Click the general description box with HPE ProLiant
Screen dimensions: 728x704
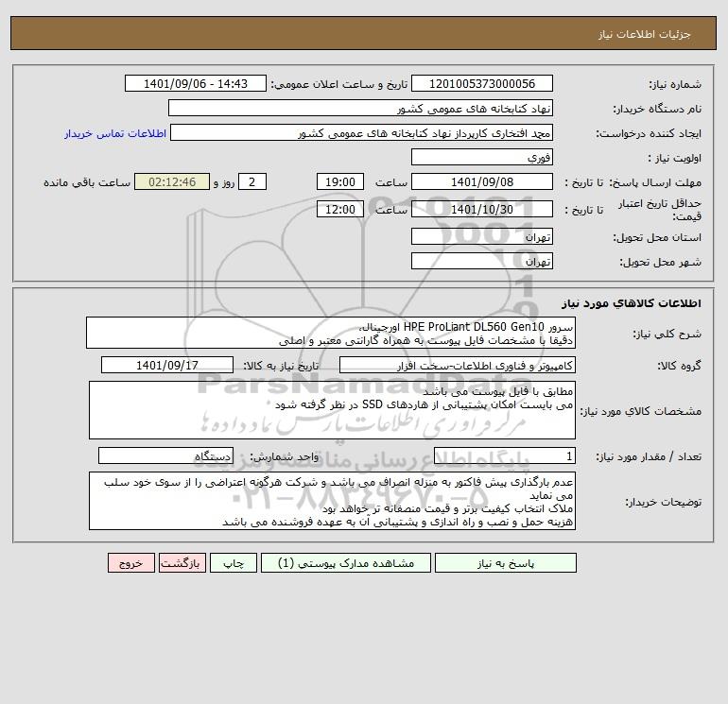[x=331, y=334]
